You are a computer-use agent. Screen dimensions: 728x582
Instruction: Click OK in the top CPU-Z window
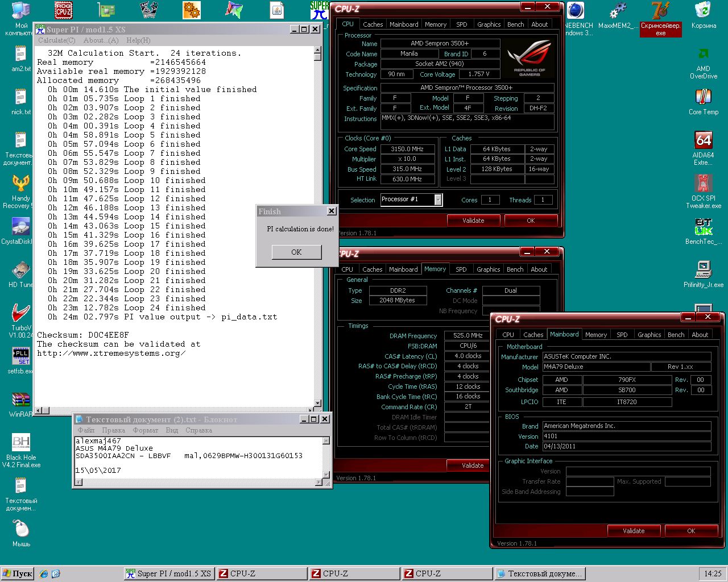[x=531, y=221]
